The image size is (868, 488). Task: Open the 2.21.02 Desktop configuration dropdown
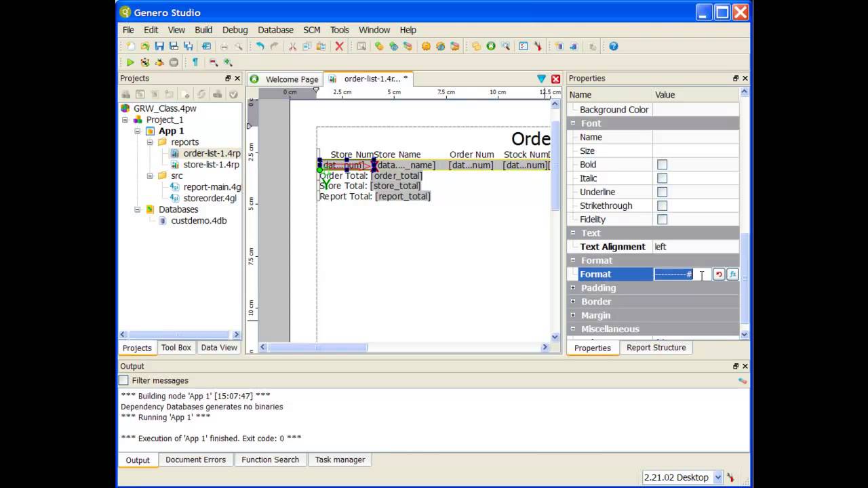tap(718, 477)
